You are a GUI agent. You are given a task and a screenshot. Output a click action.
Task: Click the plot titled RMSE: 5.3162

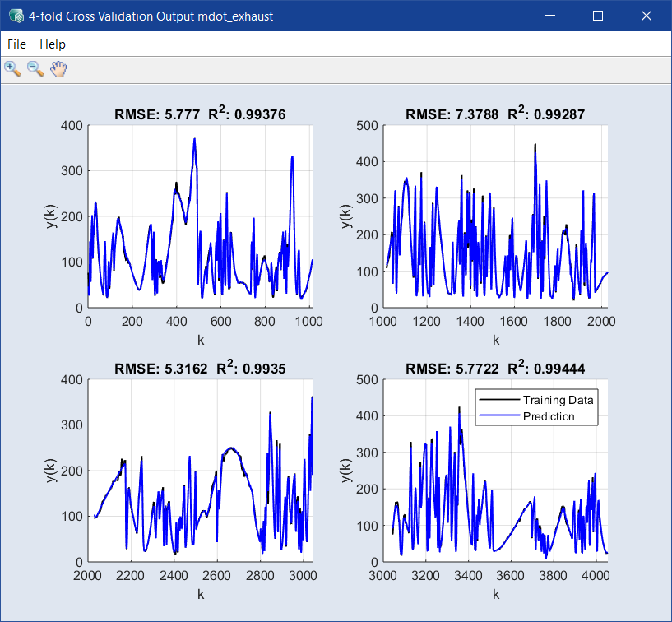(x=200, y=470)
